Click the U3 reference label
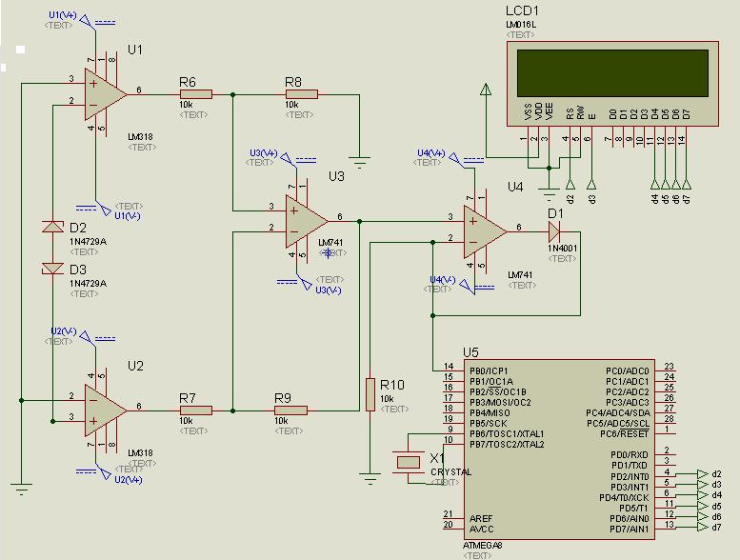The width and height of the screenshot is (740, 560). click(336, 176)
